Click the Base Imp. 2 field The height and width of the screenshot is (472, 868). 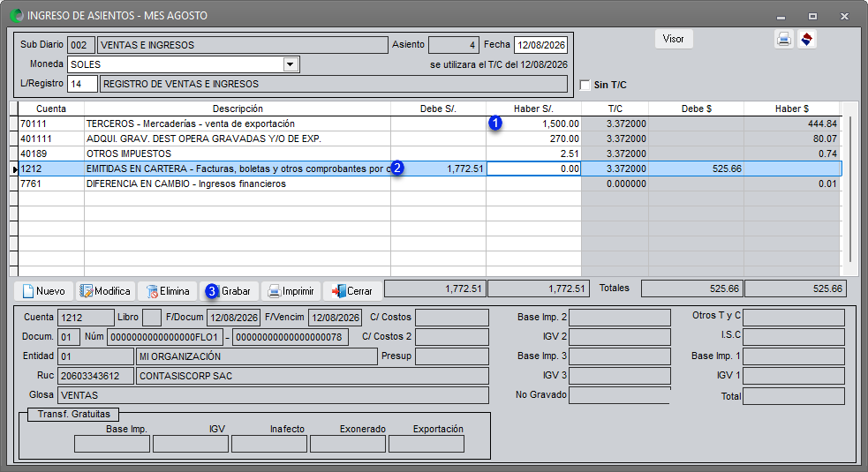[x=620, y=318]
